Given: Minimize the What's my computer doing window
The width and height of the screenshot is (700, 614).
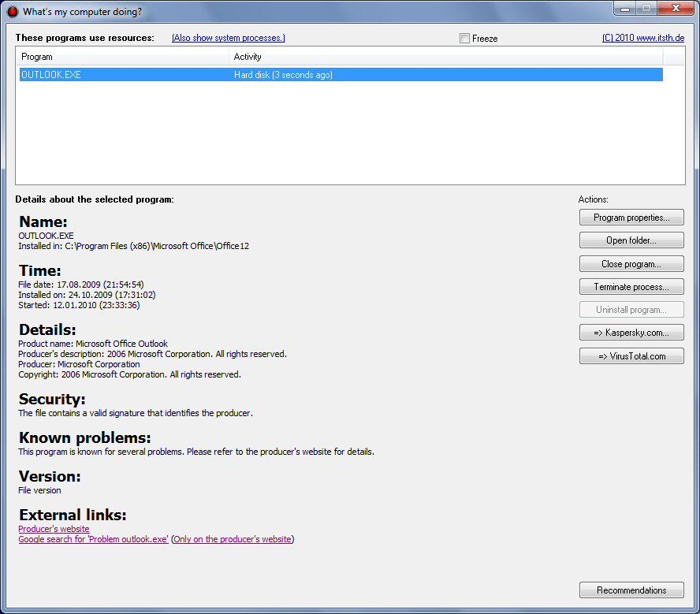Looking at the screenshot, I should coord(625,9).
